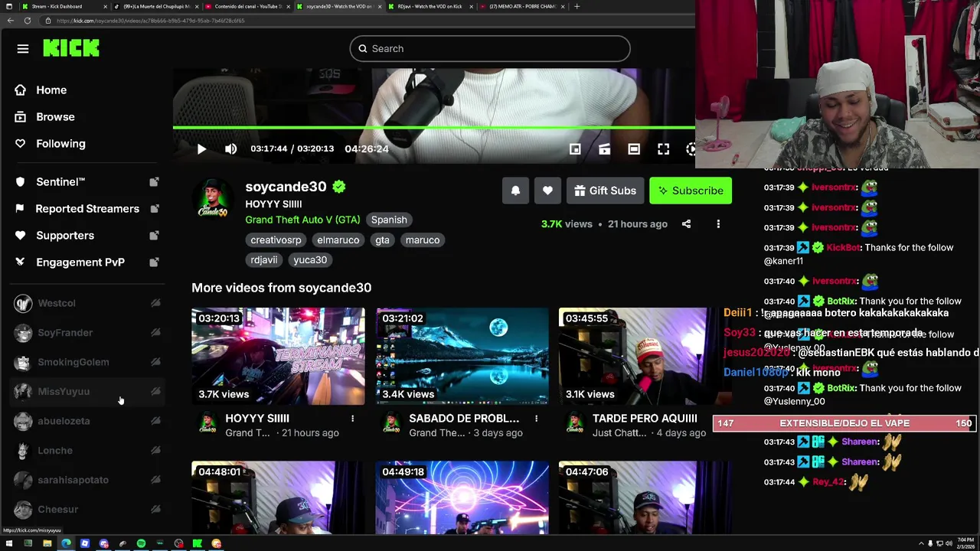Open the Kick app on taskbar

(x=198, y=543)
